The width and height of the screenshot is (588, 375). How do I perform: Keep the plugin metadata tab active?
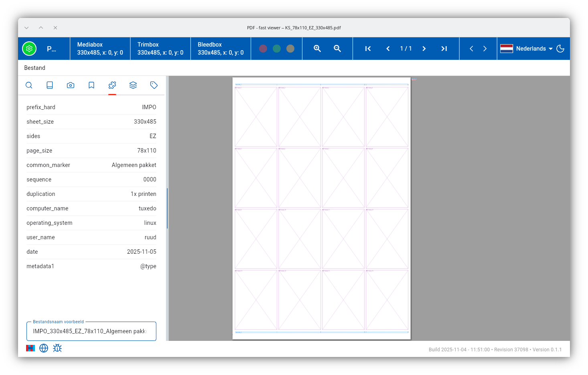tap(112, 85)
